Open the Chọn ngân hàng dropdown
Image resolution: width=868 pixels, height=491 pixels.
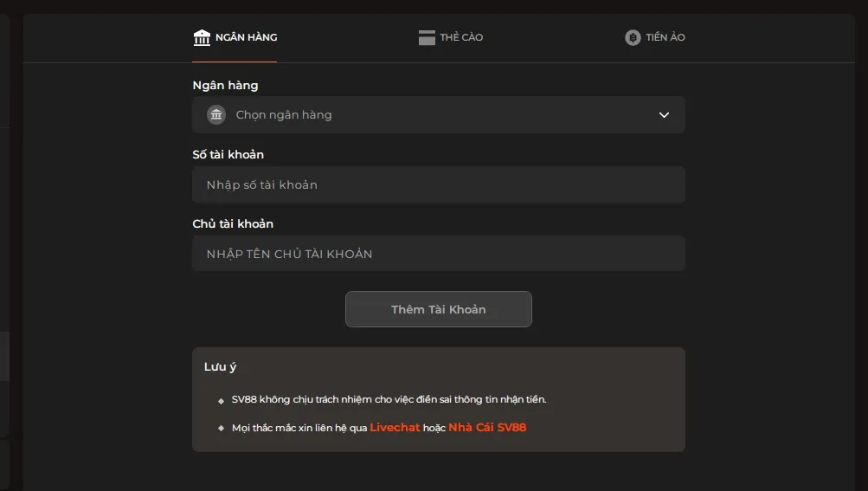tap(439, 114)
